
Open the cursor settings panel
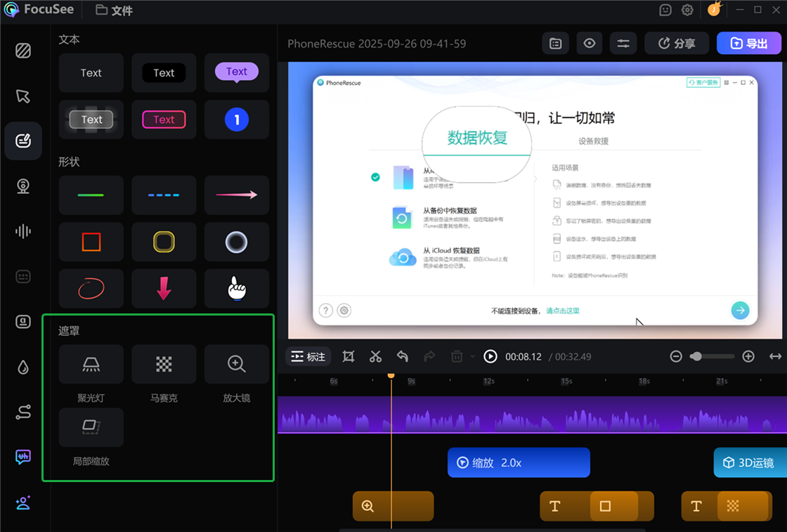[23, 96]
